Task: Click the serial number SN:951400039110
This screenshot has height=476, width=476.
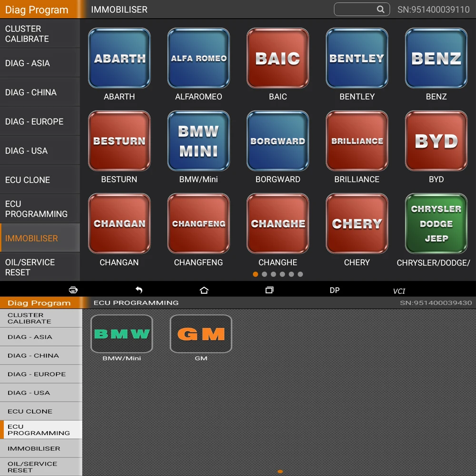Action: pyautogui.click(x=434, y=10)
